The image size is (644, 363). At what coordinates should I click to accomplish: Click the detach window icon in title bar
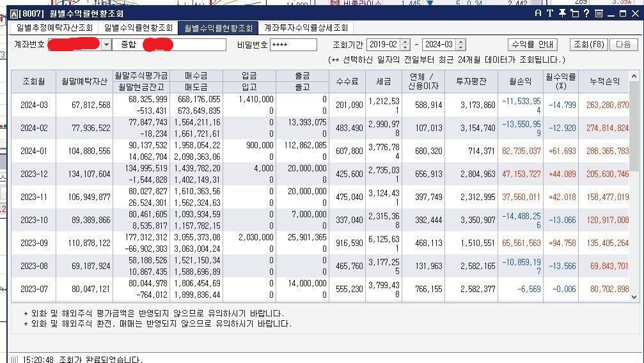coord(574,13)
